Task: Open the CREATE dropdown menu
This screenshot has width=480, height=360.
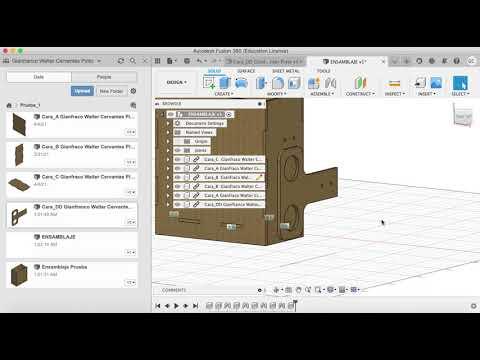Action: coord(224,94)
